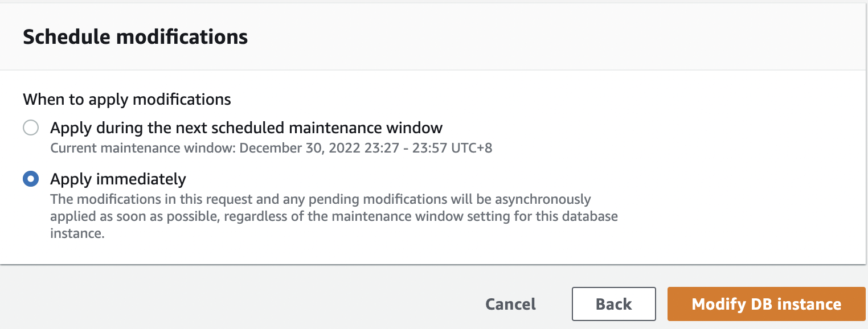The image size is (868, 329).
Task: Choose the next scheduled maintenance window radio button
Action: [x=31, y=128]
